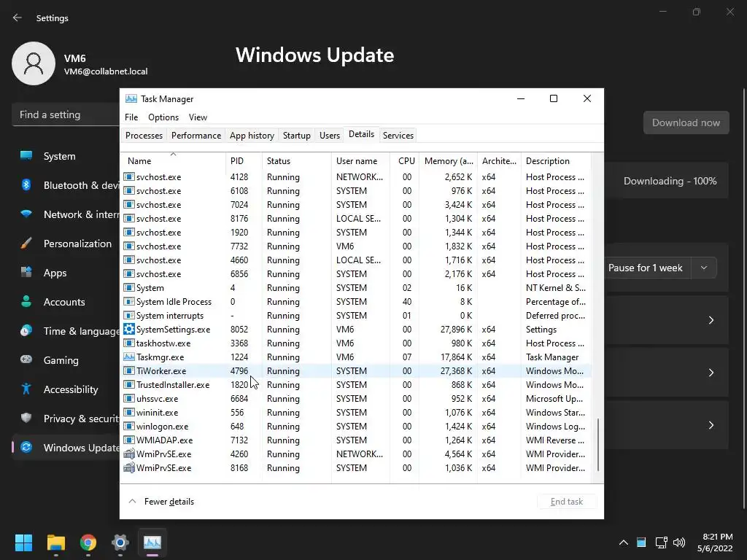747x560 pixels.
Task: Select the taskhostw.exe process row
Action: point(356,343)
